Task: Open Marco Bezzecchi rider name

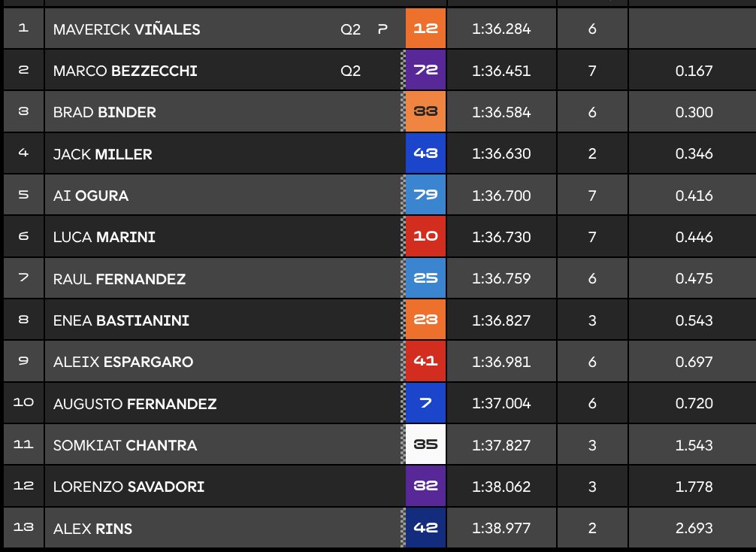Action: [125, 71]
